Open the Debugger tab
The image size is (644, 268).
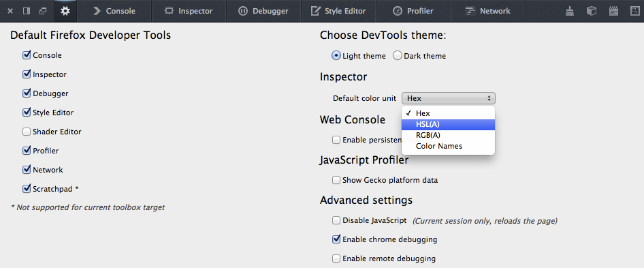263,11
